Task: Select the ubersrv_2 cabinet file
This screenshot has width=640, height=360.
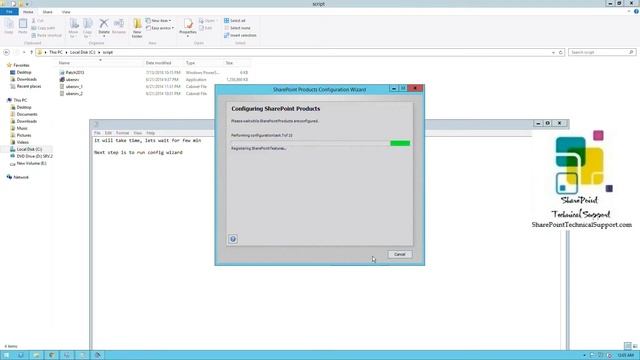Action: tap(74, 93)
